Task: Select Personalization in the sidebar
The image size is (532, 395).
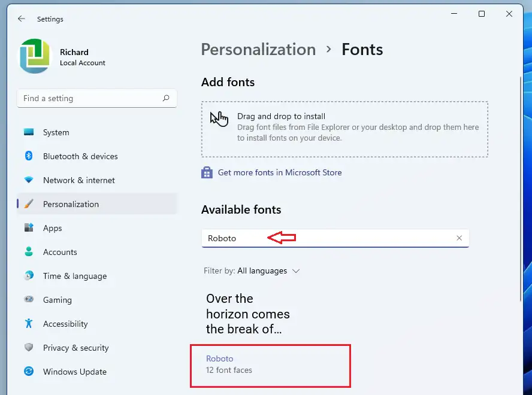Action: tap(96, 203)
